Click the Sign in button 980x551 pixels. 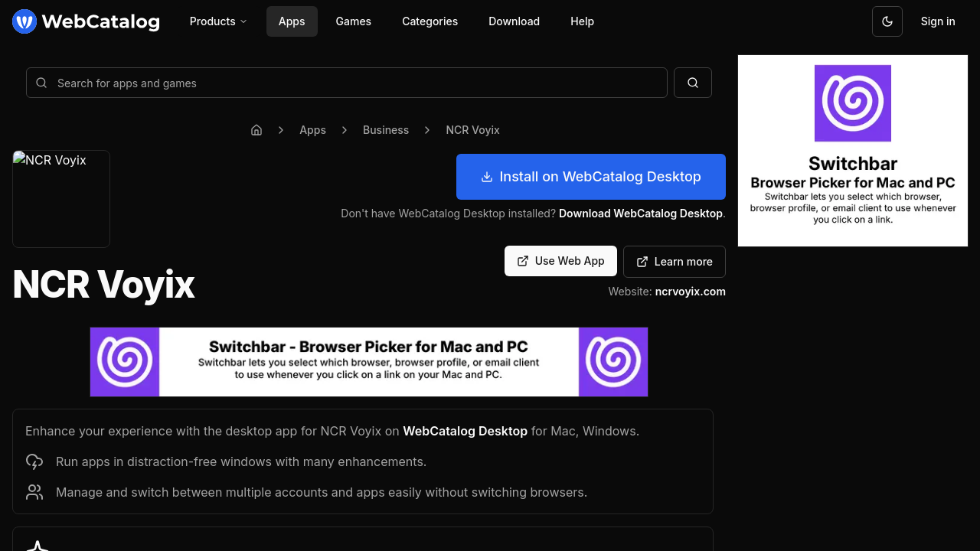click(x=938, y=21)
